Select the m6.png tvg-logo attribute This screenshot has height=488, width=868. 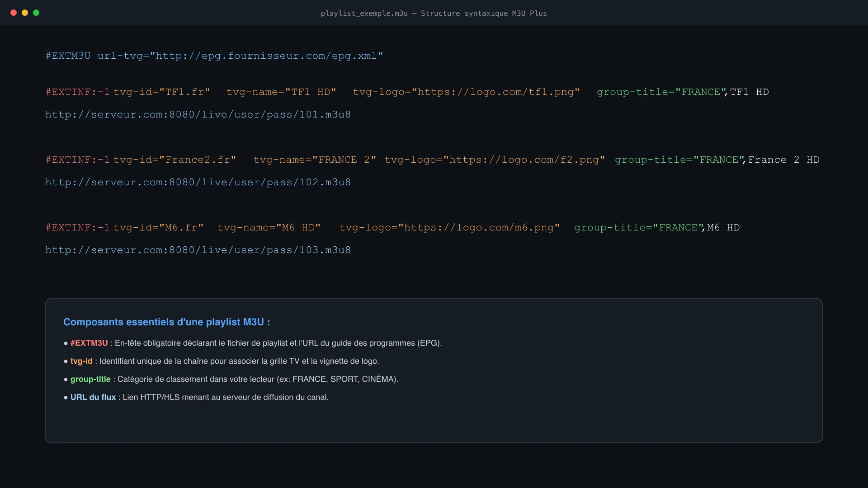click(450, 228)
